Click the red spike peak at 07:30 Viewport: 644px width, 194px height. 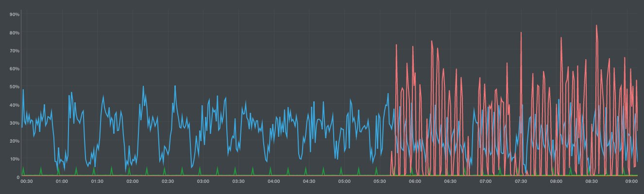point(521,33)
